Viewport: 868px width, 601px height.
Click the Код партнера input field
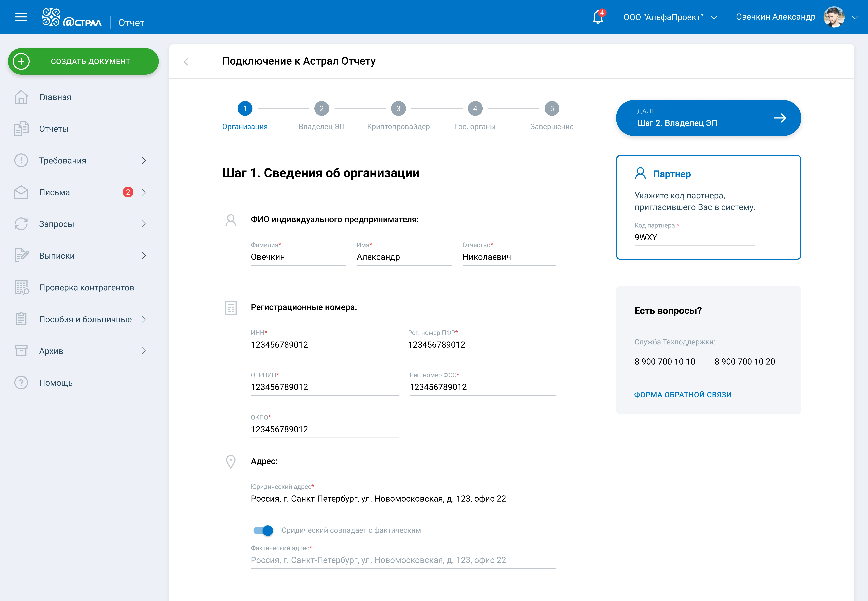tap(695, 237)
